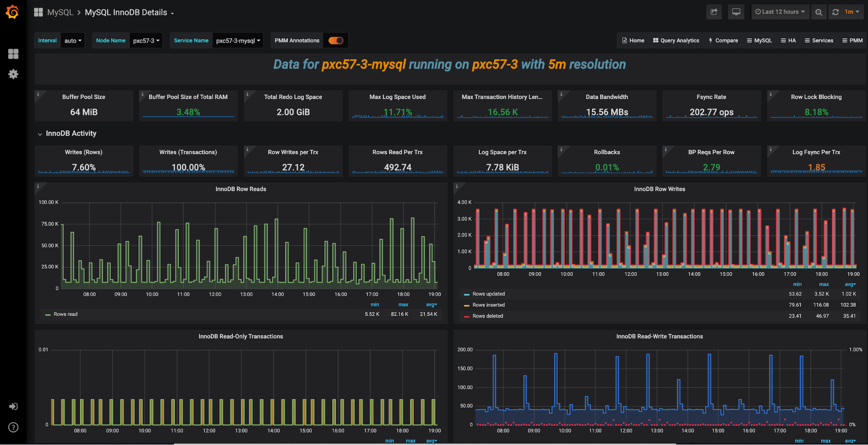The height and width of the screenshot is (445, 868).
Task: Open the Query Analytics menu item
Action: (676, 41)
